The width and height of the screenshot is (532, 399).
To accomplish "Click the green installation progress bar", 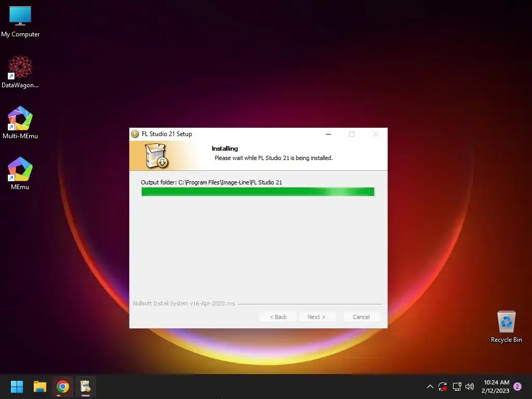I will (x=258, y=192).
